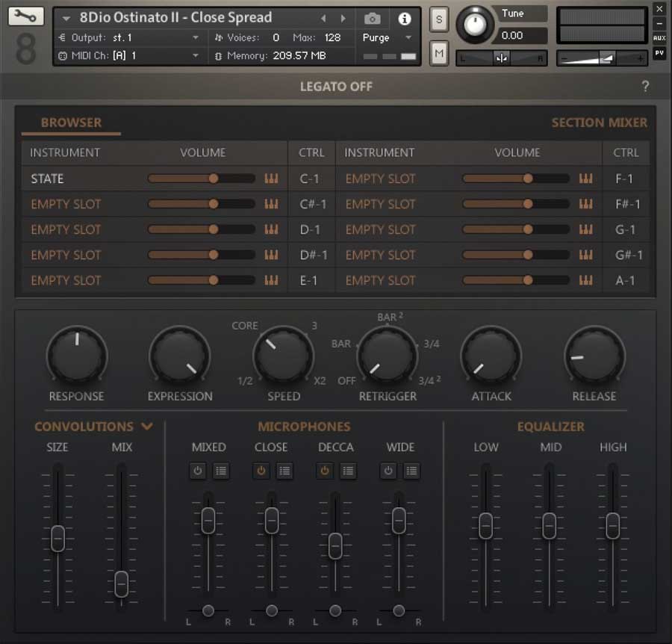The height and width of the screenshot is (644, 672).
Task: Toggle the LEGATO OFF banner
Action: [x=336, y=87]
